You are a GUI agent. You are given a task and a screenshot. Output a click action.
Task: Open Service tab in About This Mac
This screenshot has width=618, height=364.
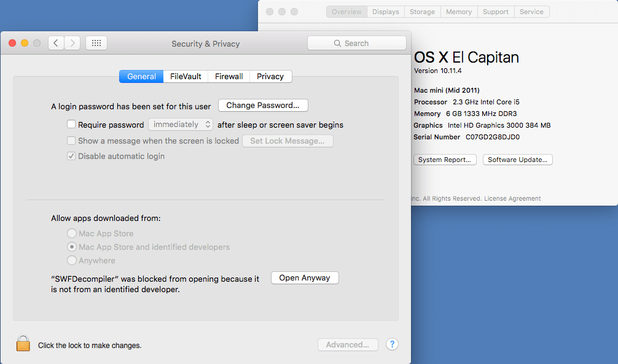coord(531,12)
